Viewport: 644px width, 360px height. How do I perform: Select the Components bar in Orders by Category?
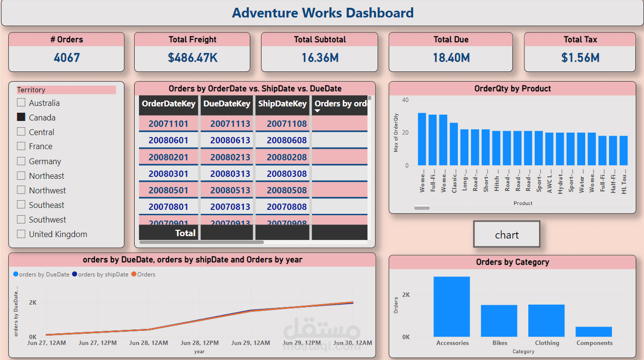594,332
